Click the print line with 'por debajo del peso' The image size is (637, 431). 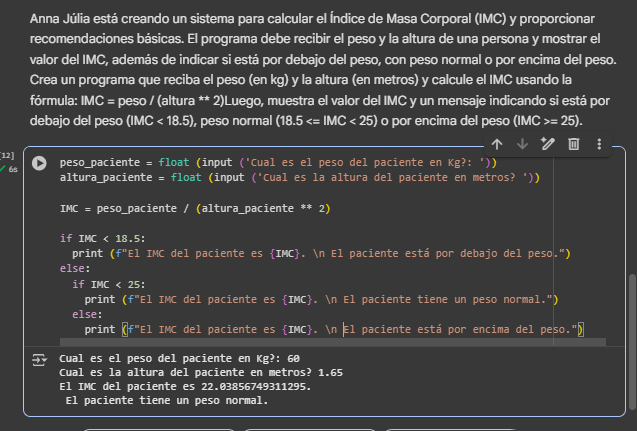(x=321, y=253)
